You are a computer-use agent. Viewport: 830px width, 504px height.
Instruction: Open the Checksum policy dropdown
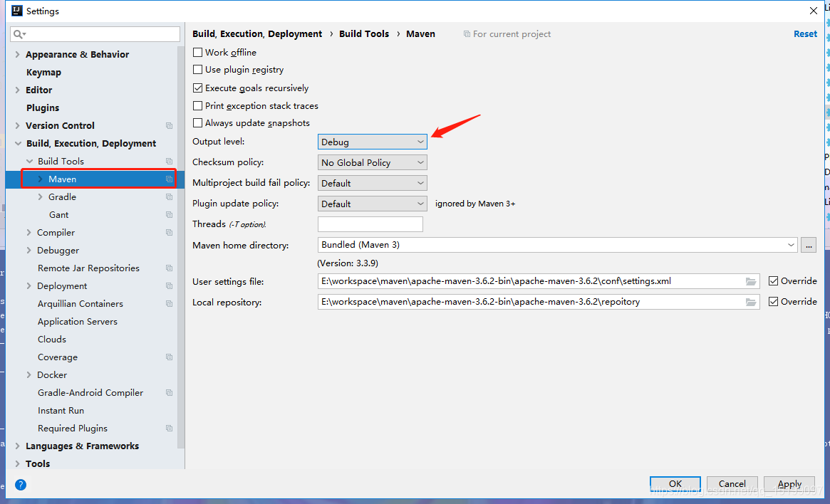pos(372,162)
